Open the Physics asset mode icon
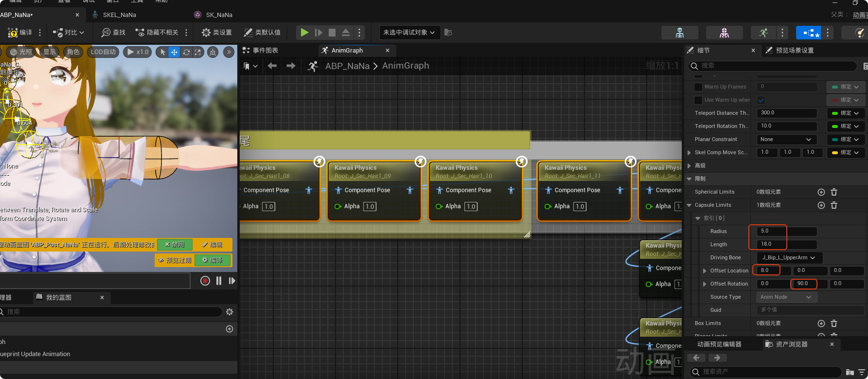This screenshot has width=868, height=379. (x=860, y=33)
